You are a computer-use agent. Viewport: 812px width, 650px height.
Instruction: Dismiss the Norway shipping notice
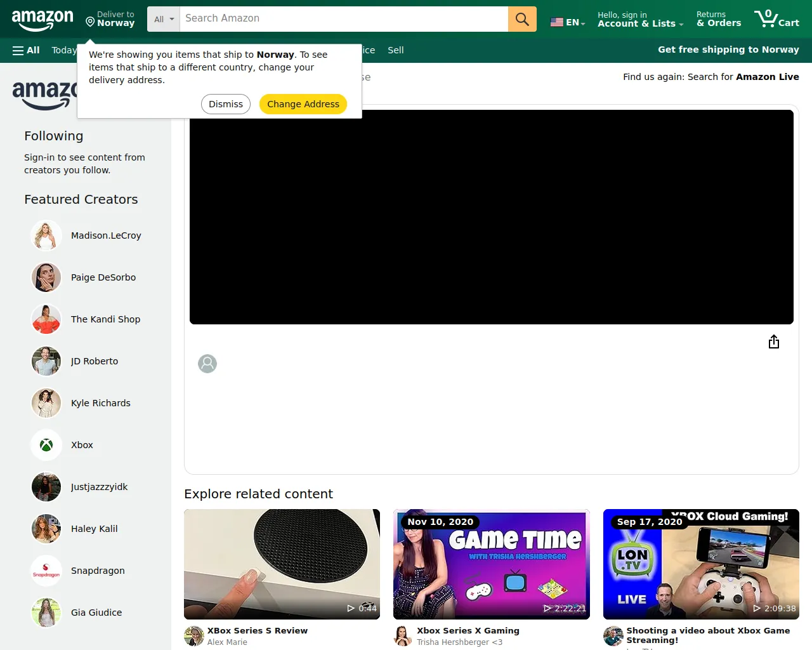[x=225, y=104]
